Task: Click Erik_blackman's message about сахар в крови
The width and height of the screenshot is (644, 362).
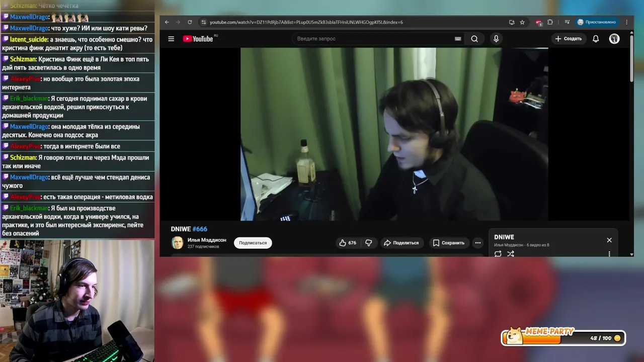Action: [77, 107]
